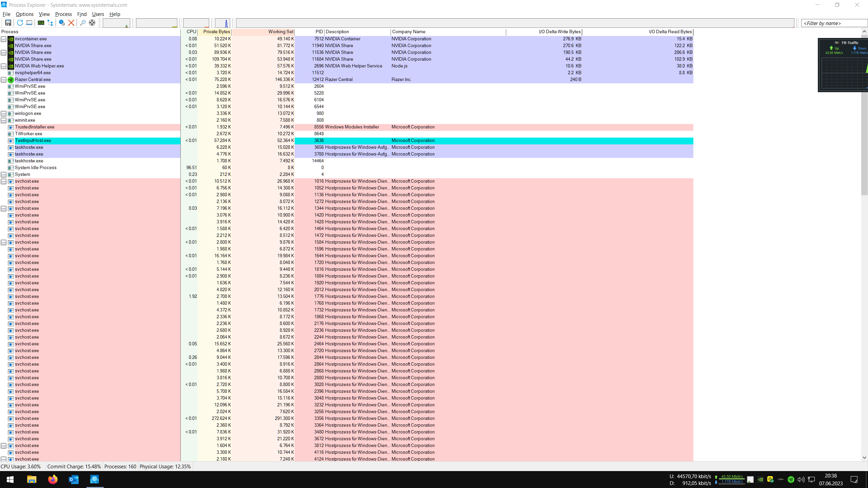The height and width of the screenshot is (488, 868).
Task: Click the Save toolbar icon
Action: coord(8,23)
